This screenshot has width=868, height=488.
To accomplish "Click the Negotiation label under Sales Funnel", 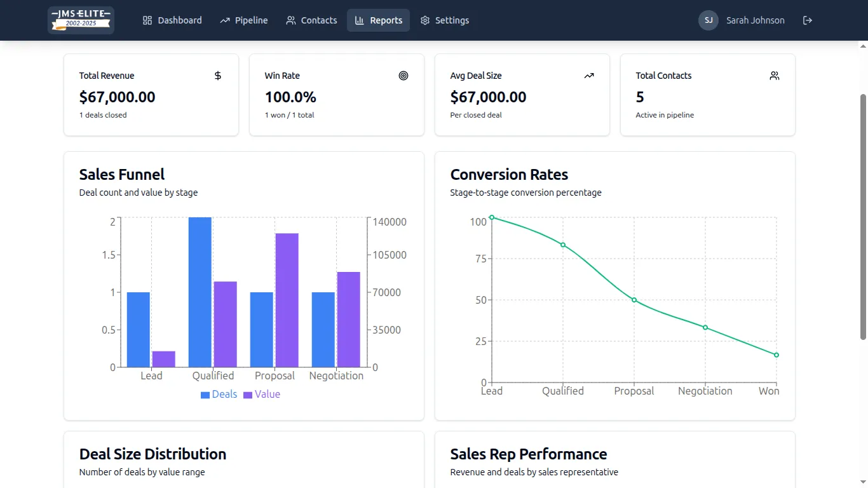I will coord(336,376).
